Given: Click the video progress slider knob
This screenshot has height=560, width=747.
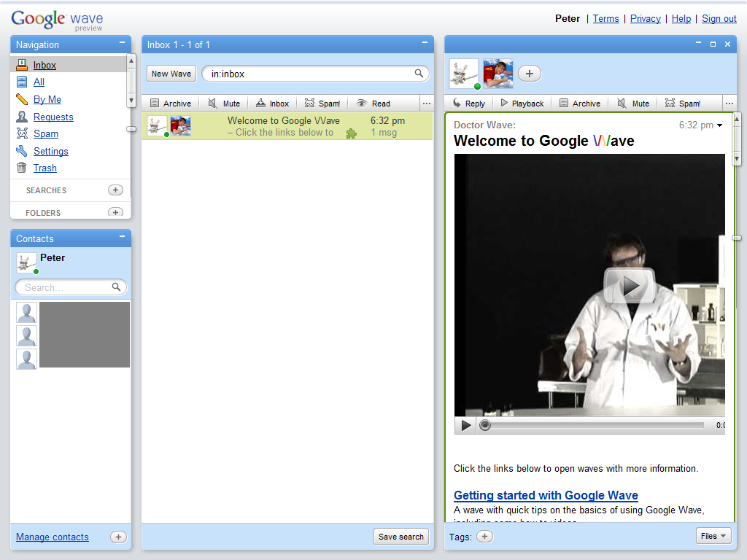Looking at the screenshot, I should click(x=485, y=425).
